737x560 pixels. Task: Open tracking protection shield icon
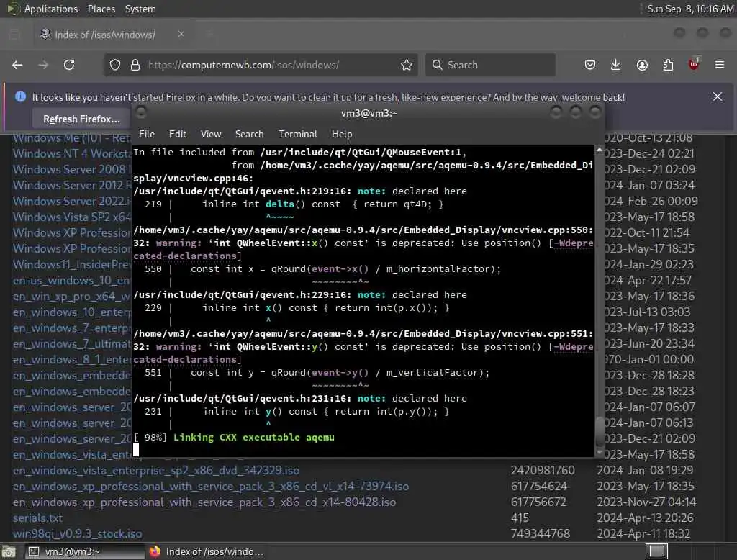coord(115,65)
